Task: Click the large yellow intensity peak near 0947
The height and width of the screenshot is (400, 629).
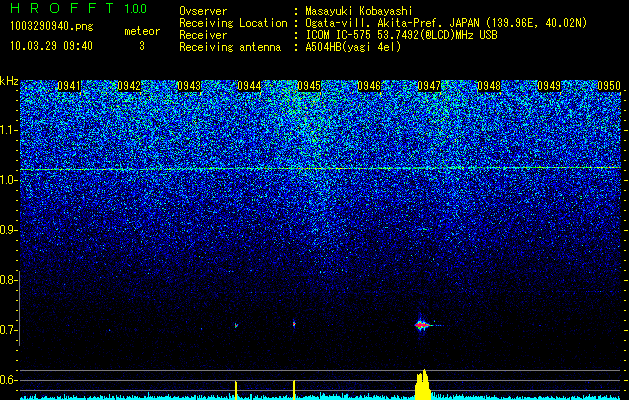Action: pyautogui.click(x=423, y=384)
